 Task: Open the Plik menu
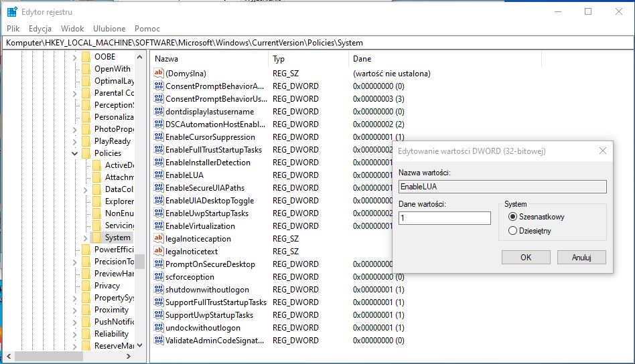click(x=13, y=29)
